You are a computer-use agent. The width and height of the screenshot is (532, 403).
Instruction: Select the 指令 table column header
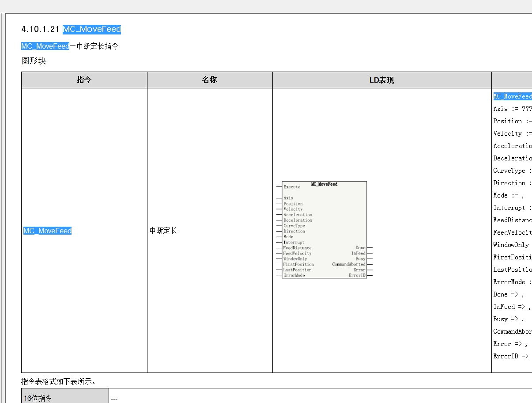click(x=84, y=80)
